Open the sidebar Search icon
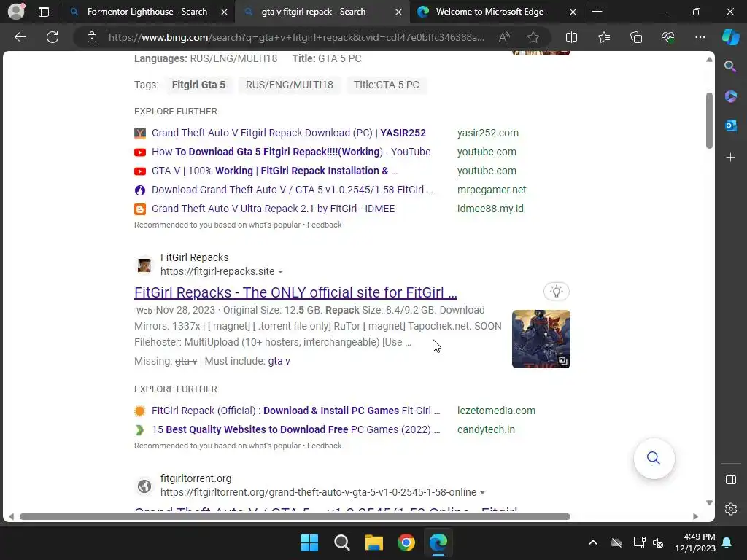The width and height of the screenshot is (747, 560). (x=730, y=66)
